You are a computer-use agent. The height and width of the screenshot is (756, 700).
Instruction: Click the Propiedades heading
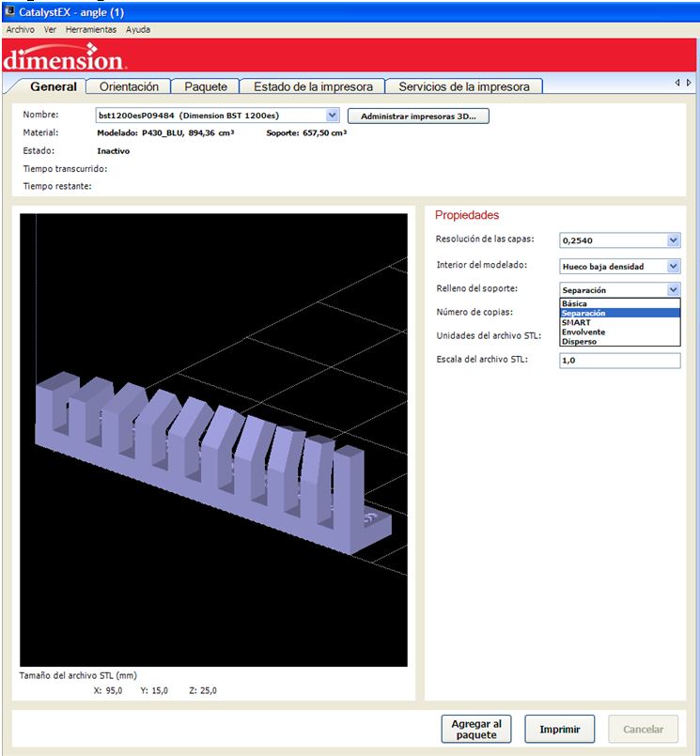pos(467,215)
